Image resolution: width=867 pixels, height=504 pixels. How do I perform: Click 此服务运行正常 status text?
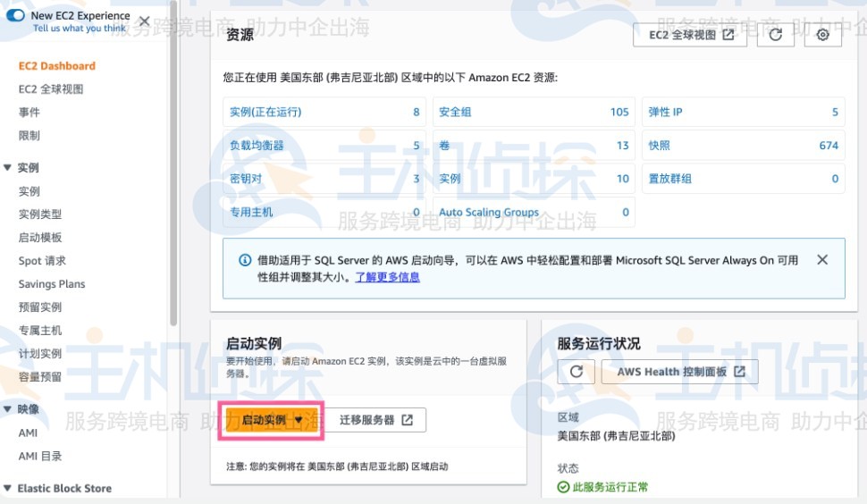(x=610, y=487)
